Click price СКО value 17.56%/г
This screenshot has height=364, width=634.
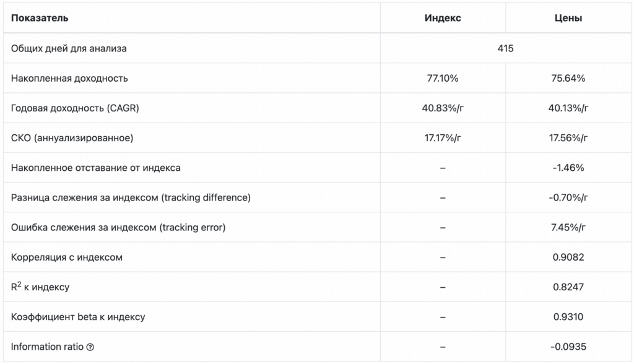[568, 138]
